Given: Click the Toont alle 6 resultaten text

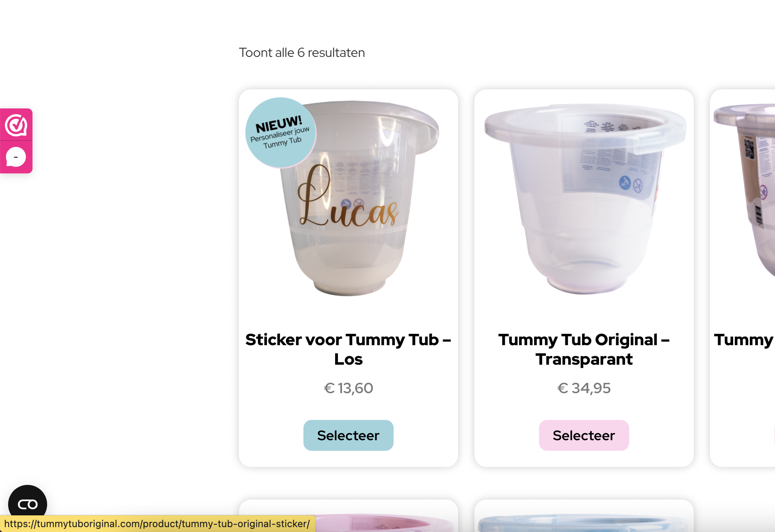Looking at the screenshot, I should click(x=302, y=53).
